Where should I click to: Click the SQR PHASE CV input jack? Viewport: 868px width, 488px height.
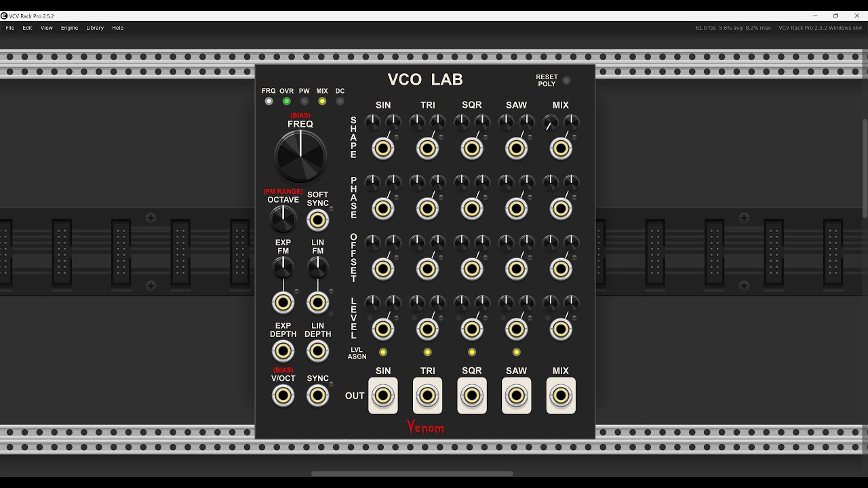(472, 209)
